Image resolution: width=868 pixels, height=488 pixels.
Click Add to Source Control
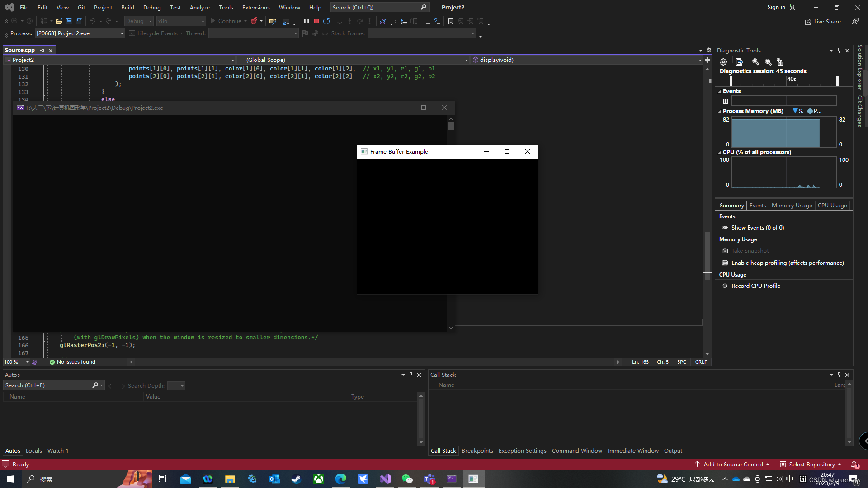tap(733, 465)
